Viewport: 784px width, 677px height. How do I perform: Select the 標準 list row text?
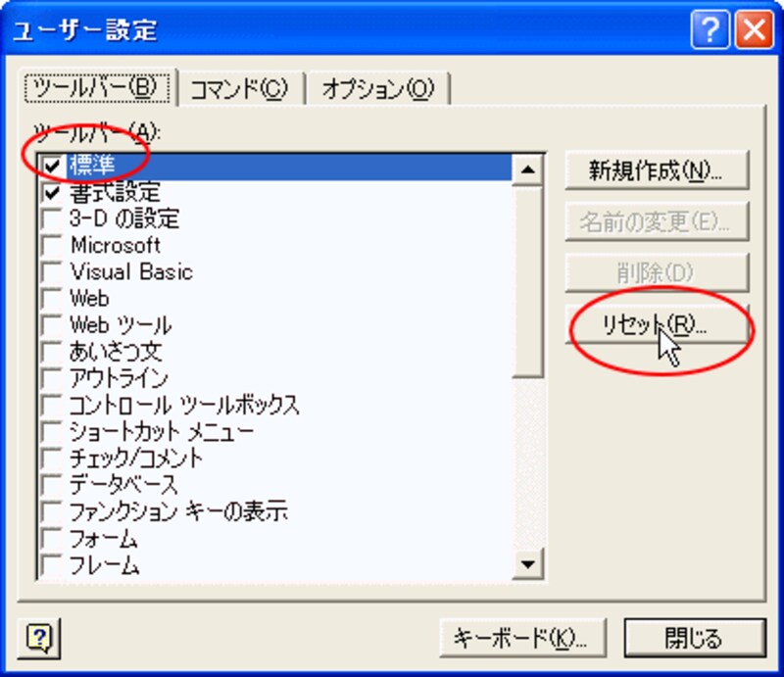tap(92, 166)
